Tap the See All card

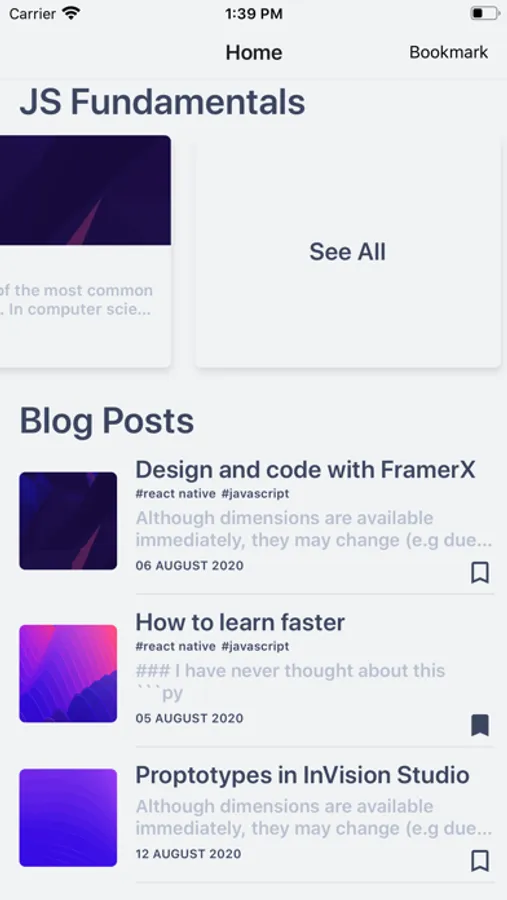(348, 251)
